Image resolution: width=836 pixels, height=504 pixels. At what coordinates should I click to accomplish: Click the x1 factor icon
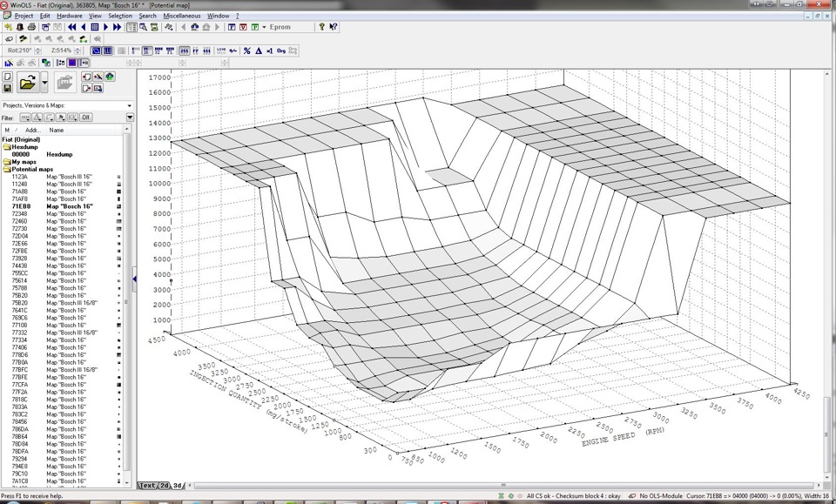[269, 50]
